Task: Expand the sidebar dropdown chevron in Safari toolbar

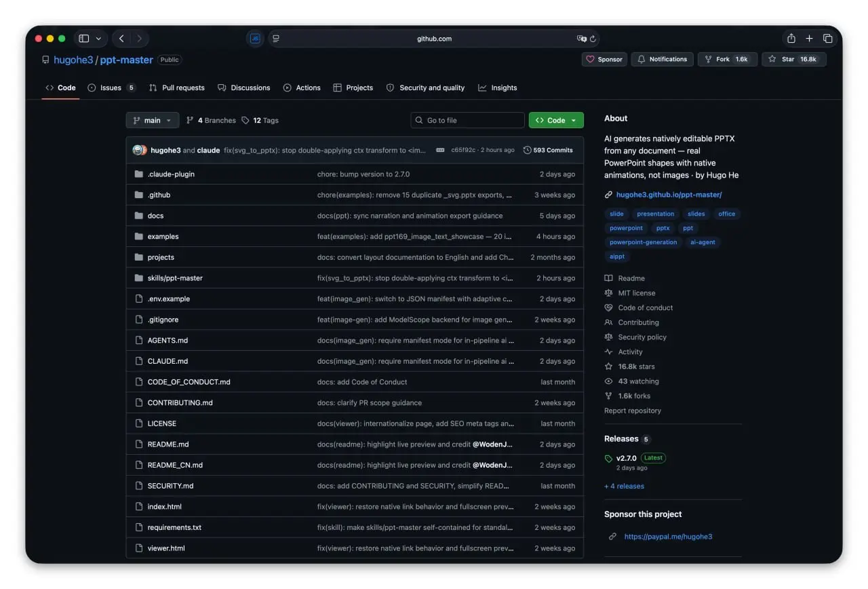Action: click(99, 39)
